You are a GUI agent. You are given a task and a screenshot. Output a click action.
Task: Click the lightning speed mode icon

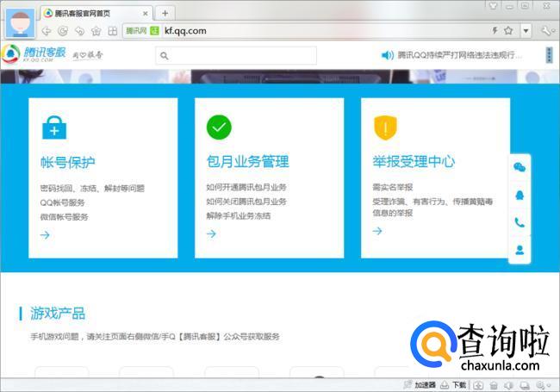[495, 30]
